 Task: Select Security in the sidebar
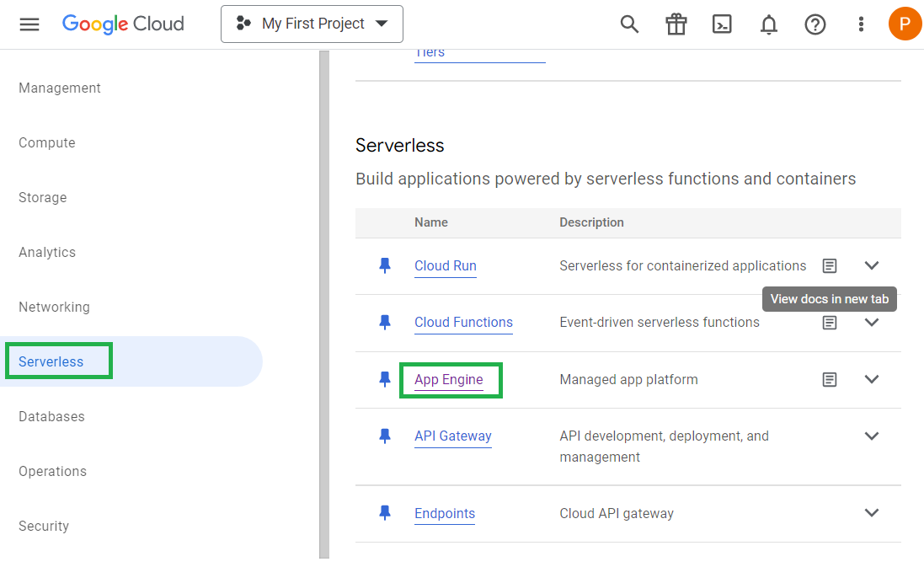[x=44, y=527]
